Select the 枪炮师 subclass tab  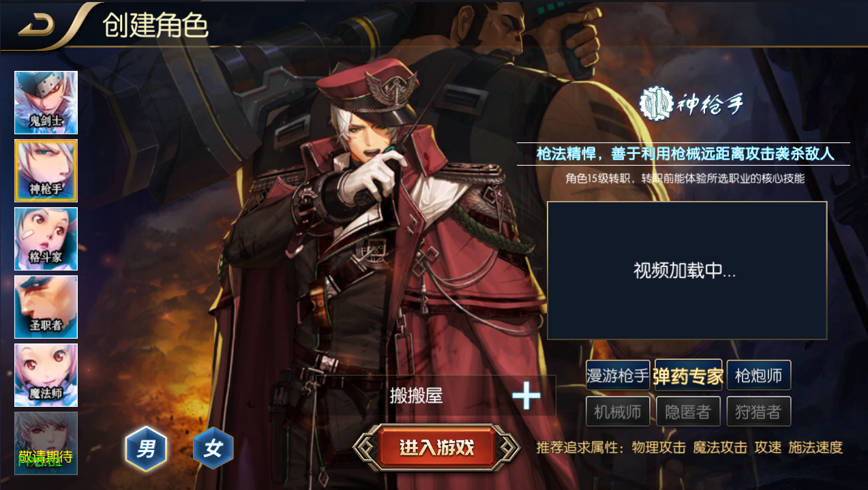pos(758,376)
